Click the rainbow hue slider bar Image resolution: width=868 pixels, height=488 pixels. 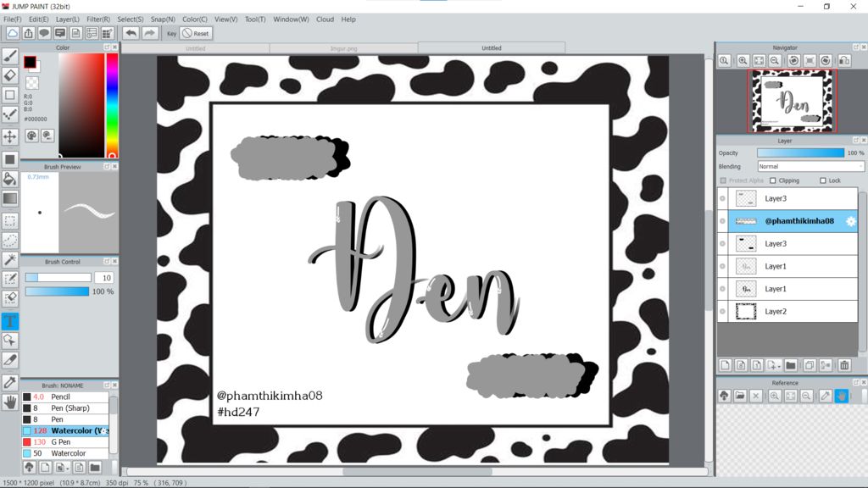[112, 106]
